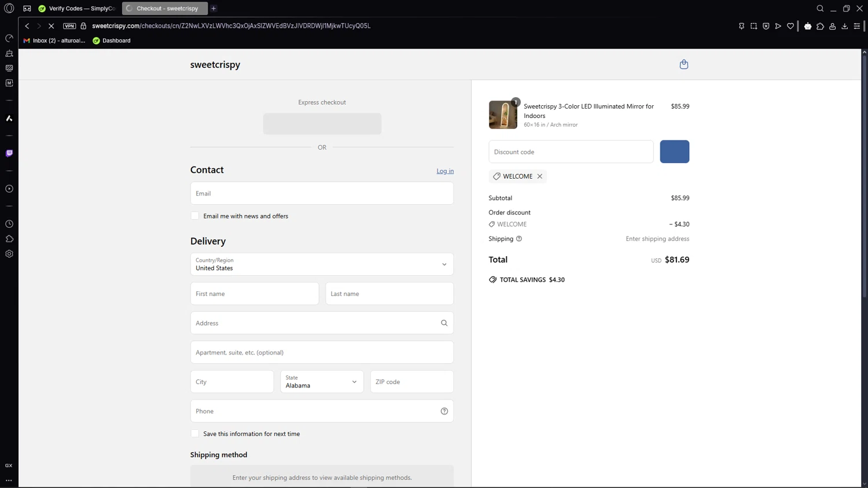Click the Log in link

(445, 171)
